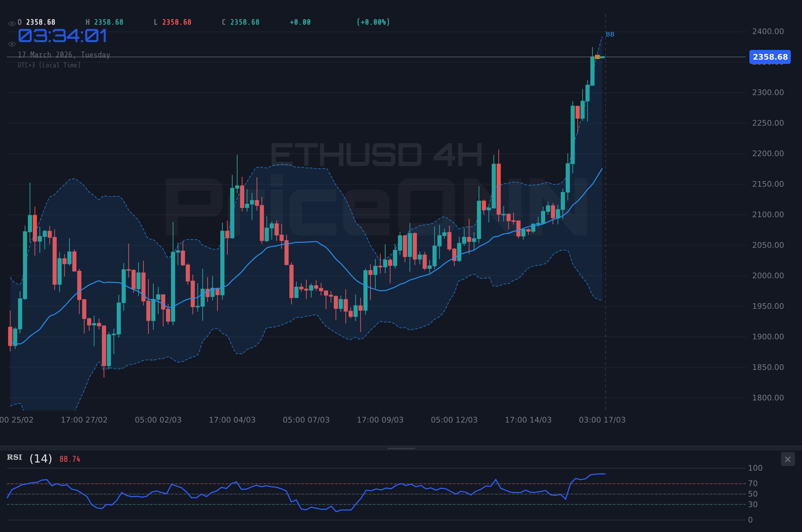Click the 17:00 14/03 time axis label
Viewport: 802px width, 532px height.
pyautogui.click(x=529, y=420)
